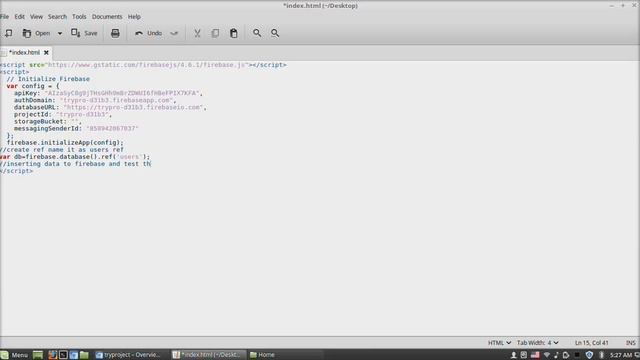640x360 pixels.
Task: Open the Tools menu
Action: [79, 17]
